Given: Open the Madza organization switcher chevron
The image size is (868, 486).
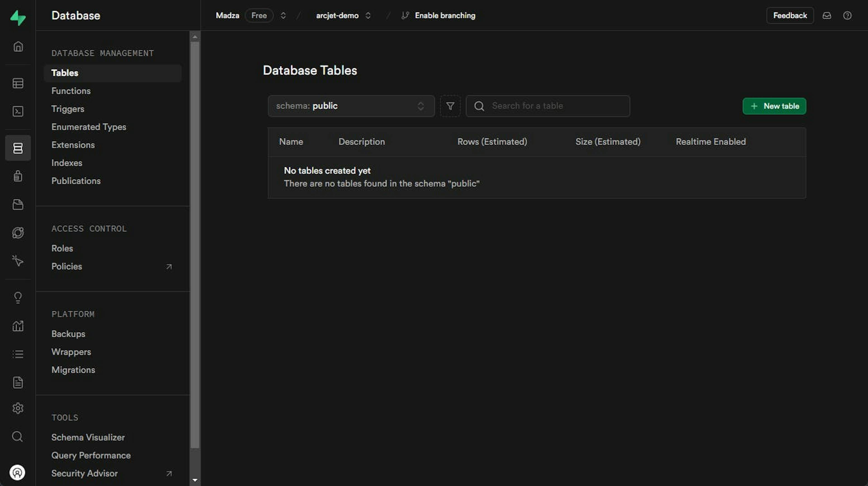Looking at the screenshot, I should coord(283,16).
